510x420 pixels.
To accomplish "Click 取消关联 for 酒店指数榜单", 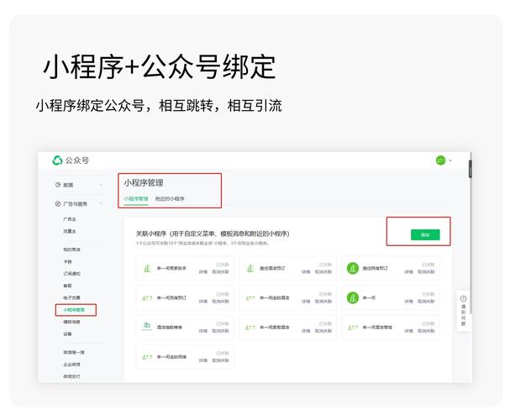I will (220, 331).
